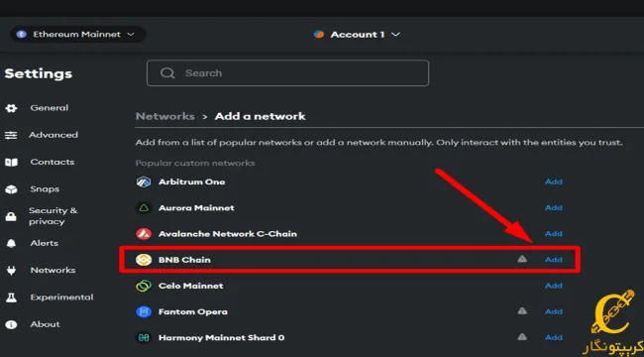Open Security & privacy settings
644x357 pixels.
point(53,216)
